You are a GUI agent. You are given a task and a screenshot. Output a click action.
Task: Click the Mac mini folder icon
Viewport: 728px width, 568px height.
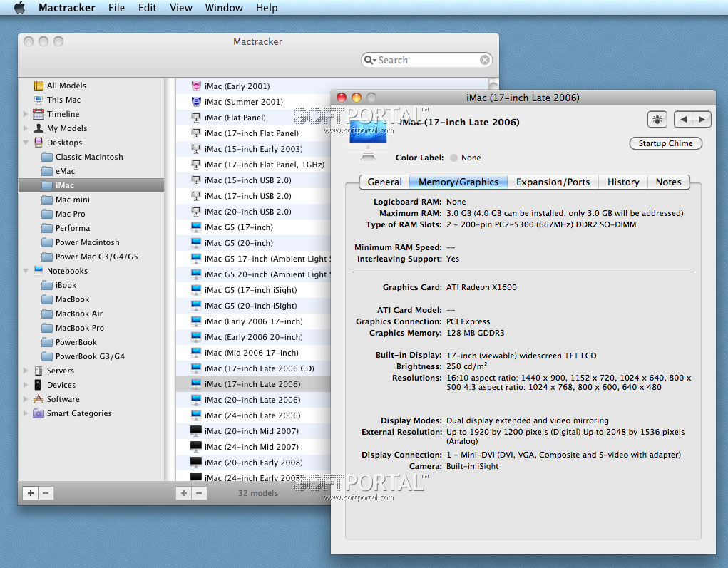point(47,200)
